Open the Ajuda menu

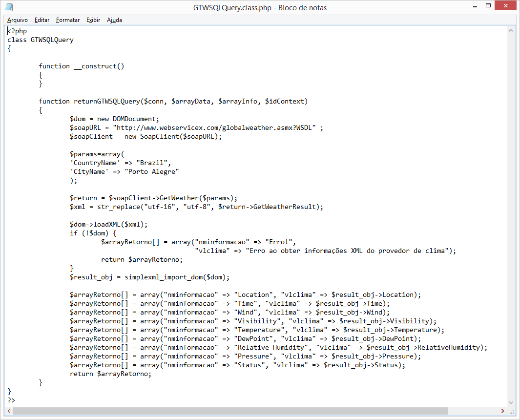coord(114,20)
